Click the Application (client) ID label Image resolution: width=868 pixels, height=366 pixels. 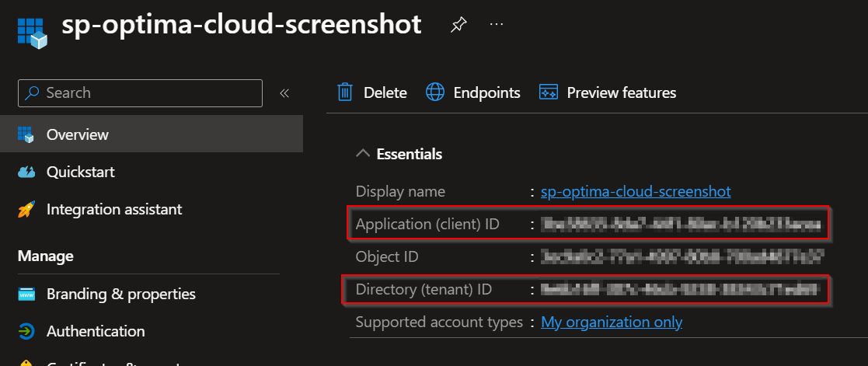coord(427,225)
